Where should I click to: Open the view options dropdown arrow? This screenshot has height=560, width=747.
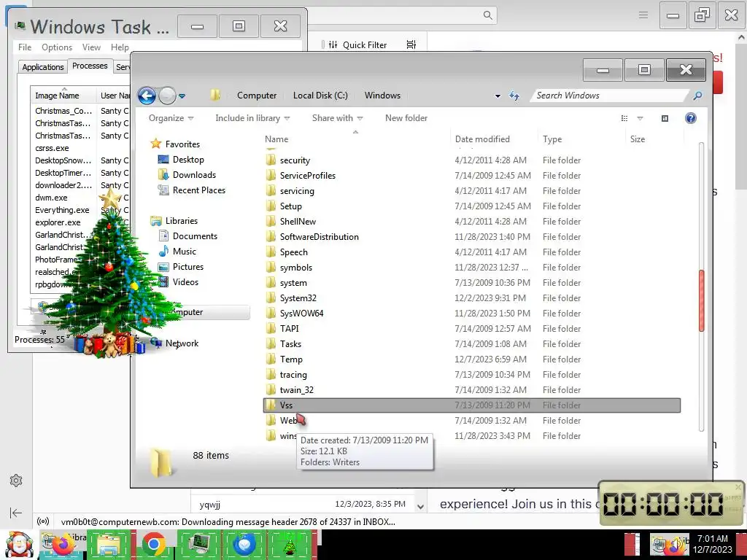tap(640, 118)
